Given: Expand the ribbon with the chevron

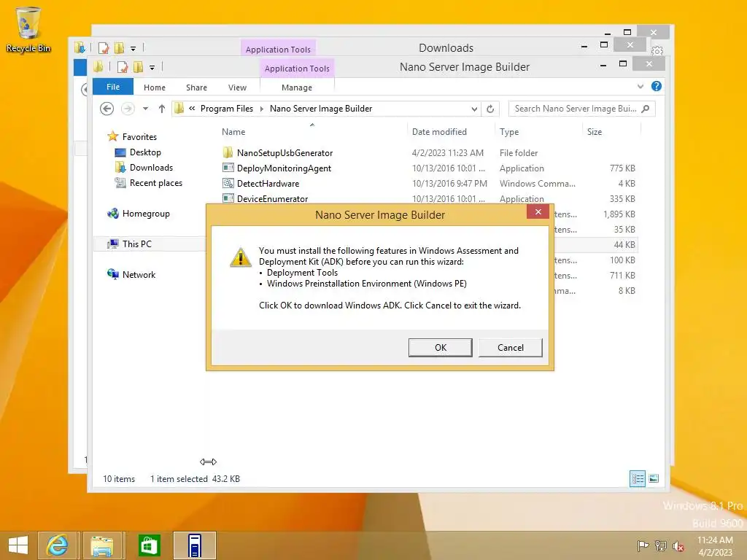Looking at the screenshot, I should pos(640,86).
